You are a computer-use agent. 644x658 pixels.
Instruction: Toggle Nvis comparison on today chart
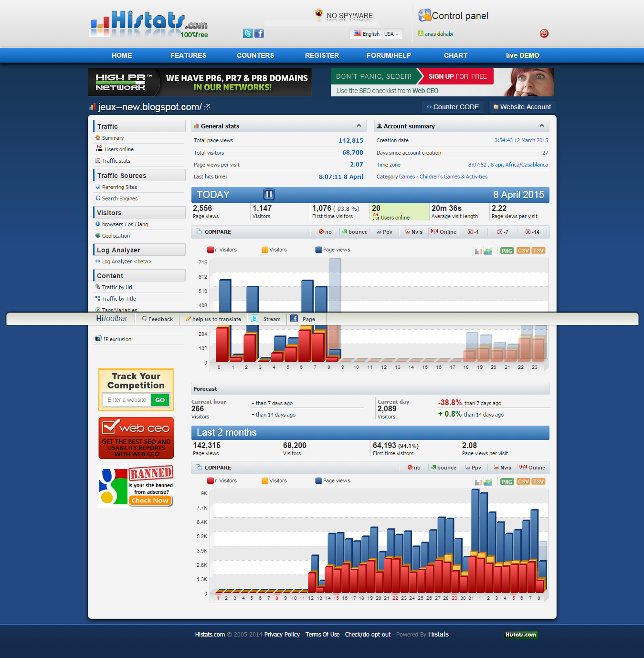(x=414, y=232)
